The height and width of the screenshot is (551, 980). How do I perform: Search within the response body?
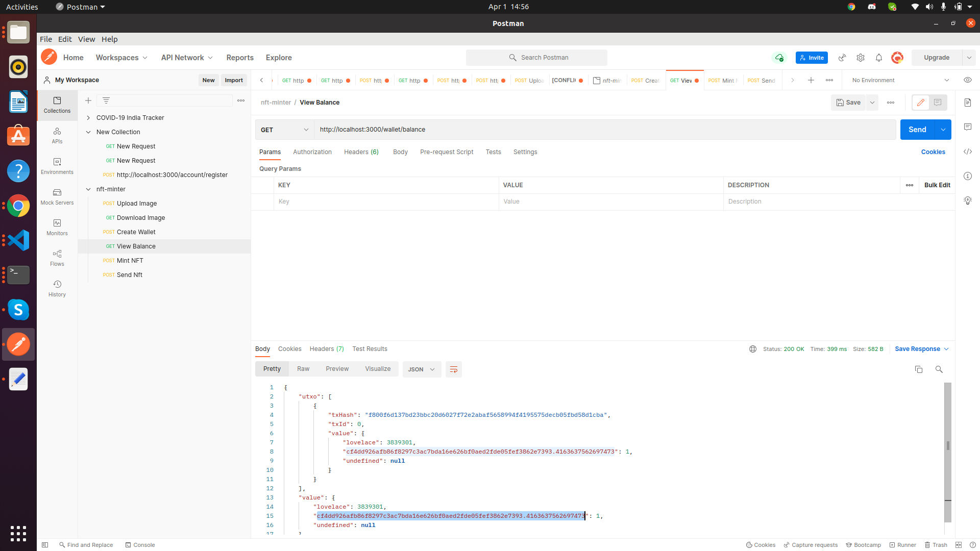[x=939, y=369]
